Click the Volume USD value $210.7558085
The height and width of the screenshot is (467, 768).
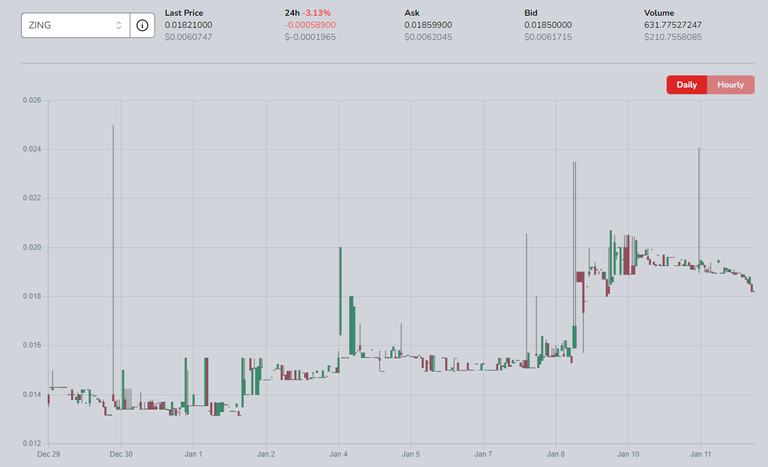pyautogui.click(x=672, y=37)
